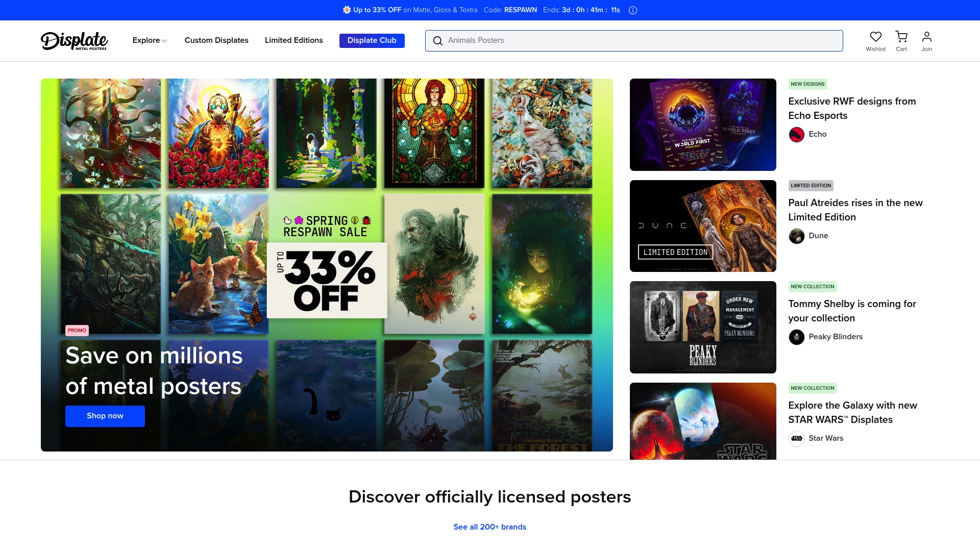Click the promo info icon in banner

(x=633, y=10)
